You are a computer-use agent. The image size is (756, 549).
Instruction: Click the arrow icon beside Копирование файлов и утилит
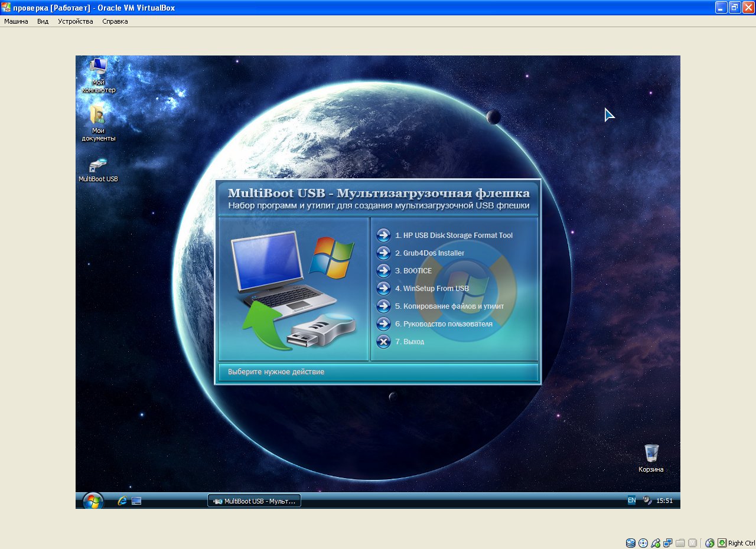383,306
